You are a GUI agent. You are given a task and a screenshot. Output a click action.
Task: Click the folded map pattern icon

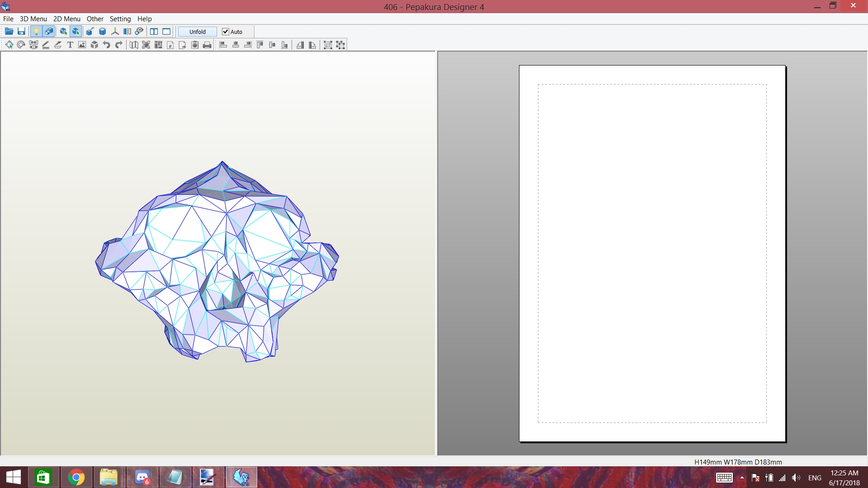click(x=134, y=45)
